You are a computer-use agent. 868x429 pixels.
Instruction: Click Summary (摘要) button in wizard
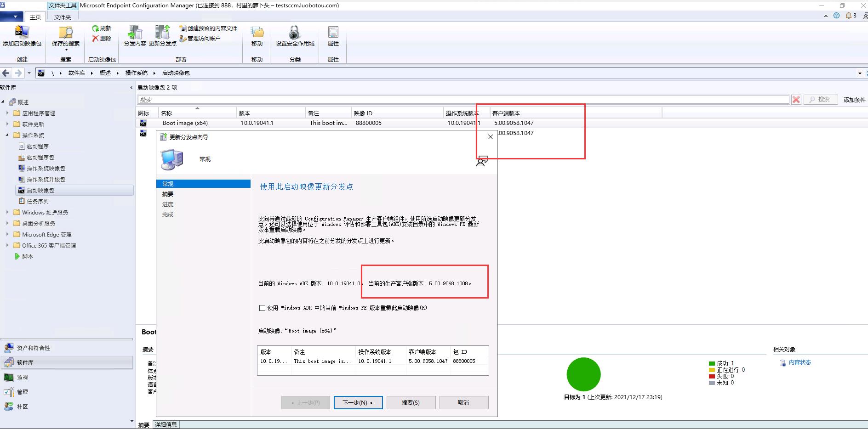click(x=411, y=402)
